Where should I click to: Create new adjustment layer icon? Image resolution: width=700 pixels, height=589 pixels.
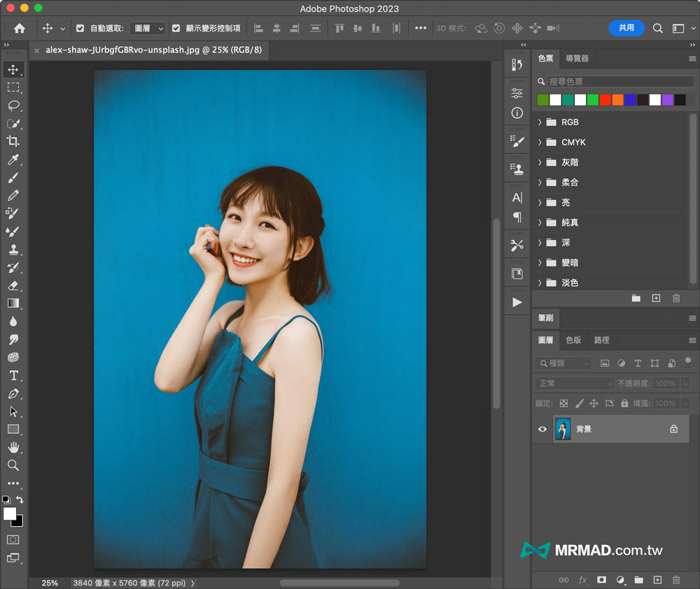620,580
